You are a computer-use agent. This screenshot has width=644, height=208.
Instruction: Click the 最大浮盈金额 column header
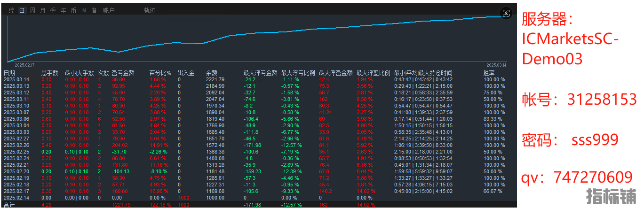point(336,73)
